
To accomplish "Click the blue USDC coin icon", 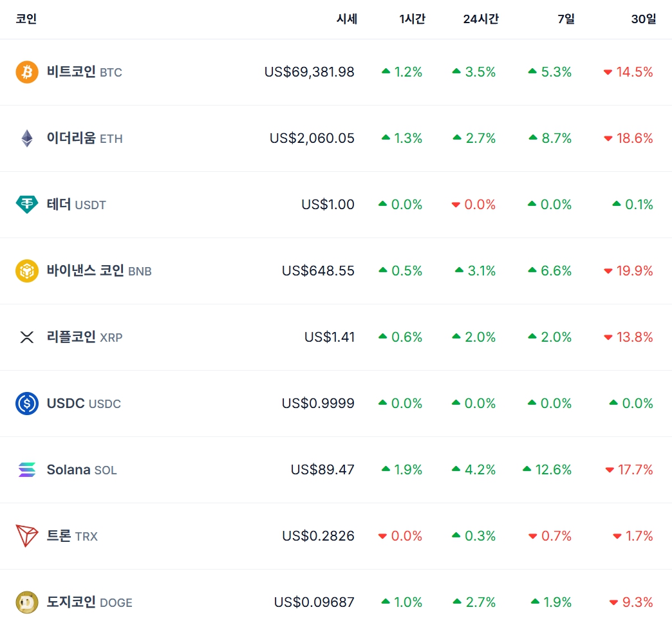I will coord(27,403).
